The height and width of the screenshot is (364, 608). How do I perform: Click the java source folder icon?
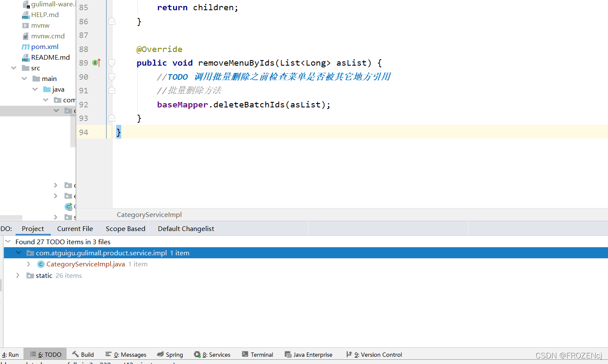(47, 90)
